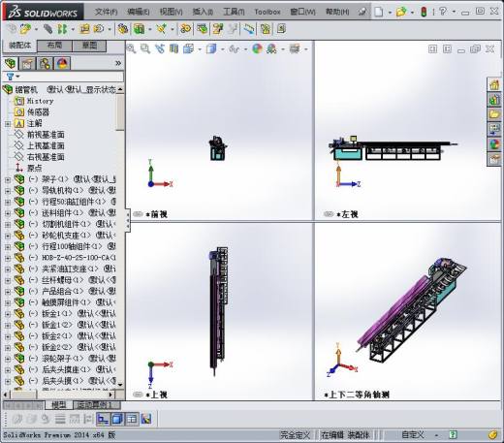Click the Insert Components icon in assembly toolbar
Viewport: 504px width, 443px height.
pyautogui.click(x=25, y=29)
